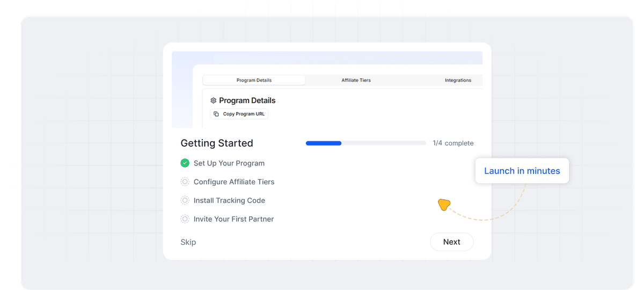Open the Configure Affiliate Tiers step
The width and height of the screenshot is (644, 290).
pyautogui.click(x=234, y=182)
